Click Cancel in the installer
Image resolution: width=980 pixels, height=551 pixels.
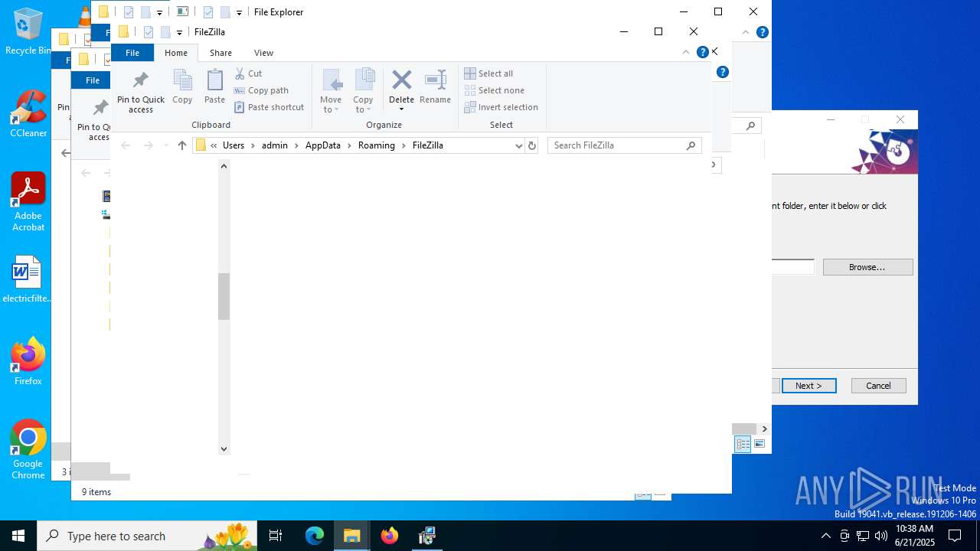coord(878,386)
